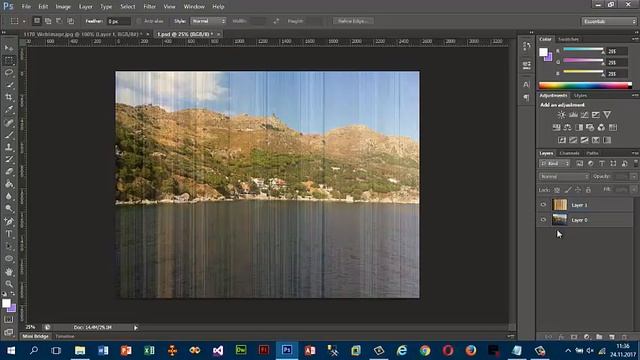640x360 pixels.
Task: Toggle the pixel layer filter
Action: 580,164
